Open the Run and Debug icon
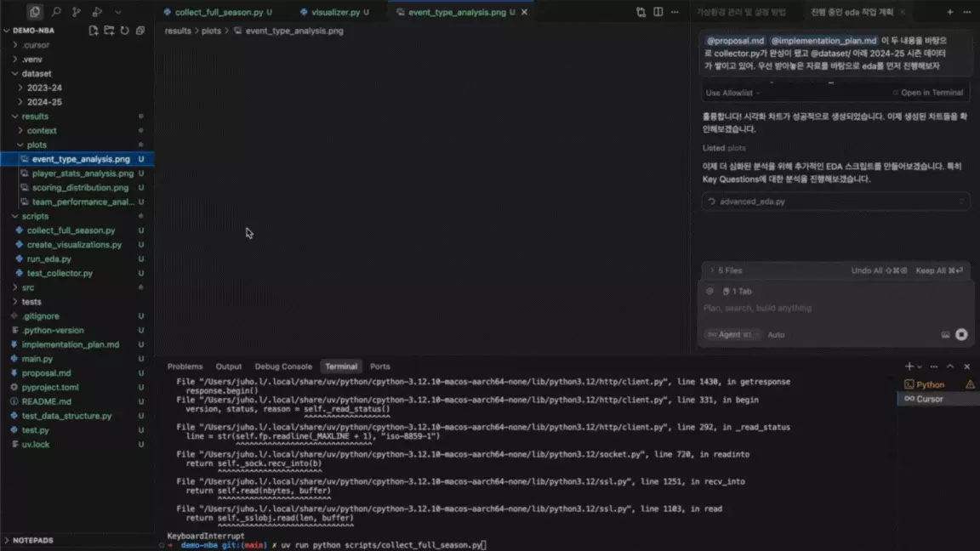980x551 pixels. click(97, 11)
